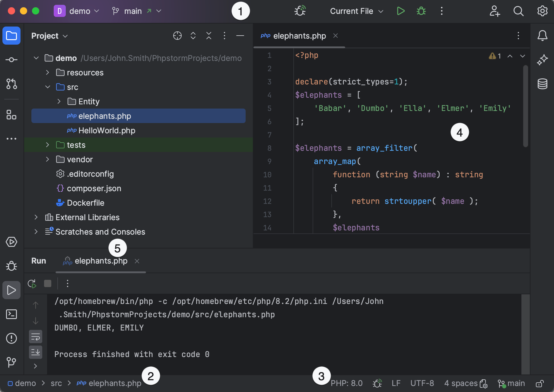Expand the tests folder
Image resolution: width=554 pixels, height=392 pixels.
pyautogui.click(x=47, y=145)
